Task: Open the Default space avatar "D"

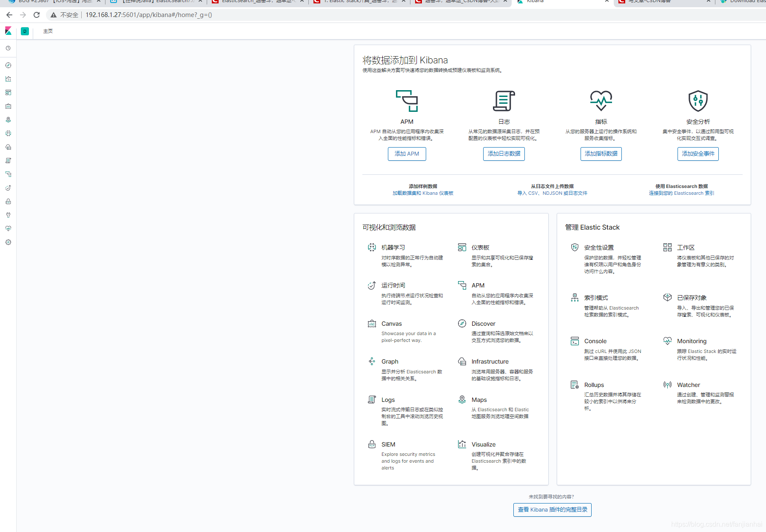Action: pyautogui.click(x=25, y=31)
